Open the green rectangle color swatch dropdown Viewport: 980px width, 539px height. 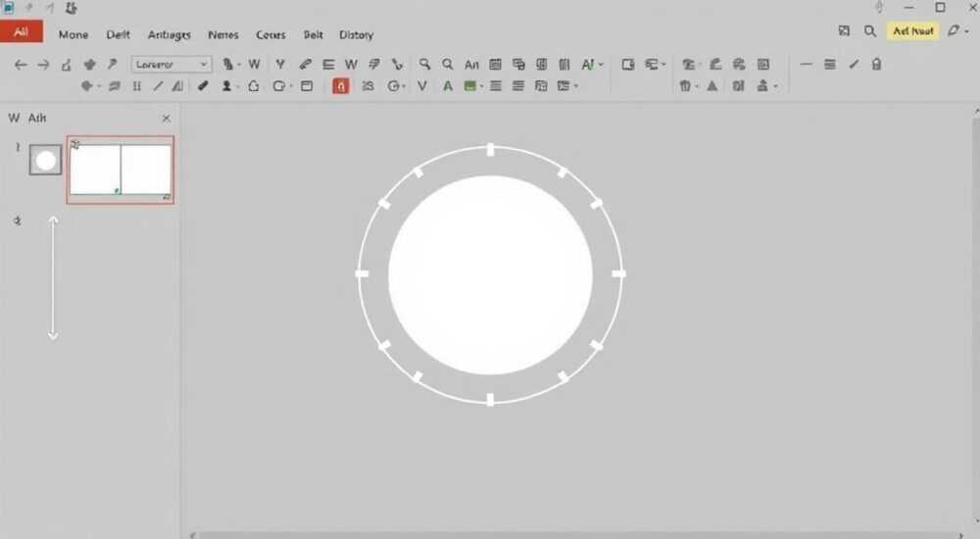[x=473, y=86]
